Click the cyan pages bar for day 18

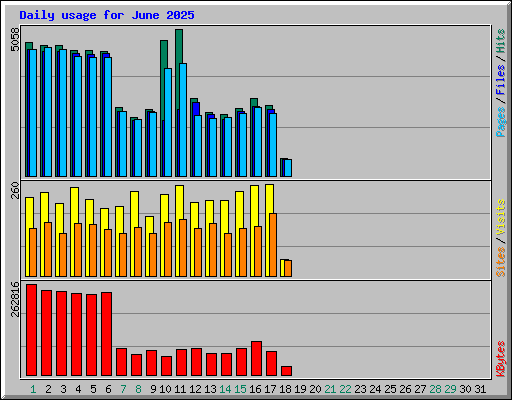click(288, 168)
